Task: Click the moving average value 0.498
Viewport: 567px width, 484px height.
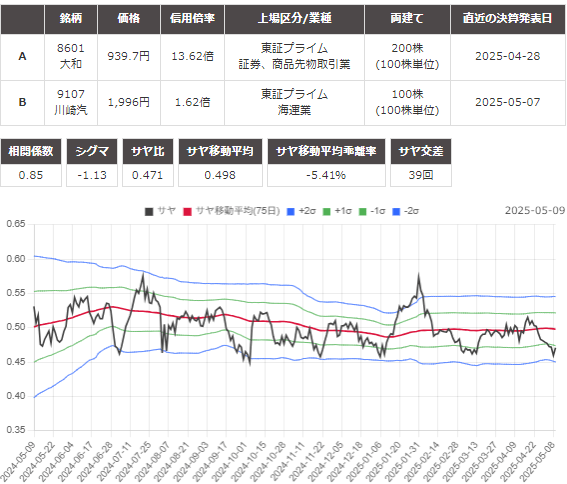Action: tap(220, 175)
